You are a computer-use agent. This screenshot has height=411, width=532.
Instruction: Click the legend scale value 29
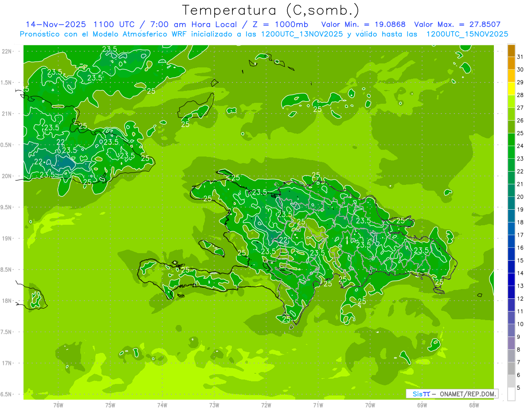point(520,82)
